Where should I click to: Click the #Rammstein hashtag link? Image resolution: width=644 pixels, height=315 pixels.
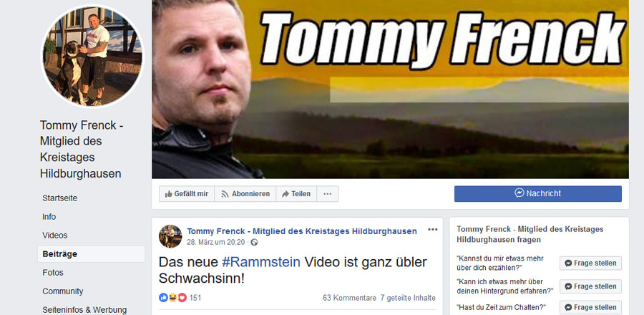pos(260,261)
